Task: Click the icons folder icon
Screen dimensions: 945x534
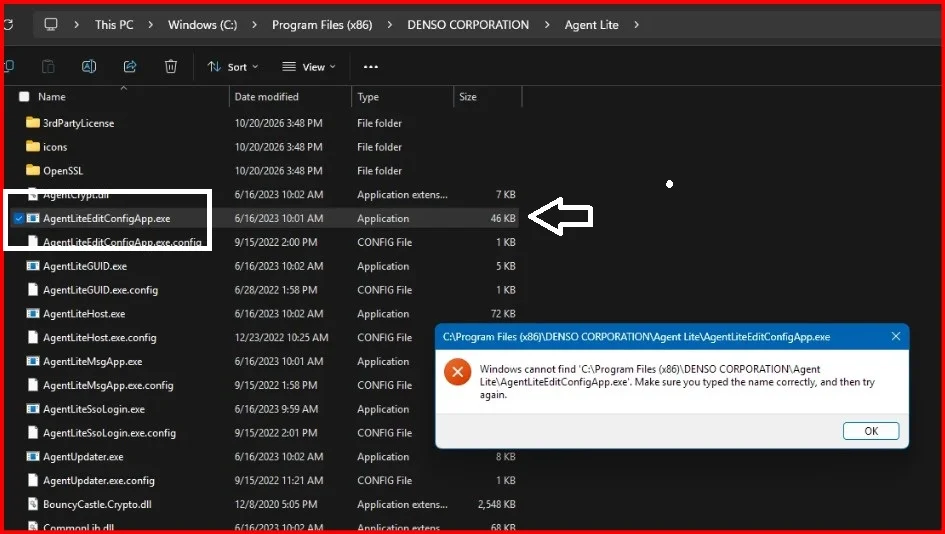Action: pos(33,146)
